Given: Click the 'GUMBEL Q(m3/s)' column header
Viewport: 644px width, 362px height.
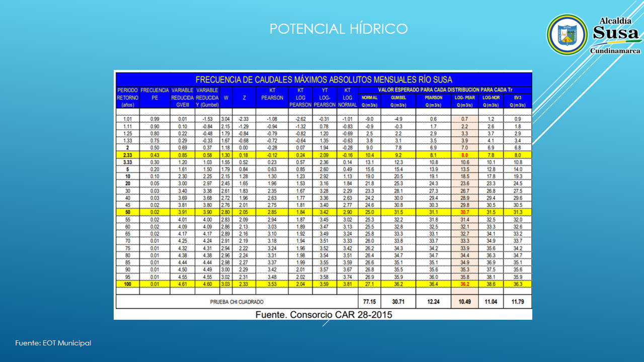Looking at the screenshot, I should (x=398, y=101).
